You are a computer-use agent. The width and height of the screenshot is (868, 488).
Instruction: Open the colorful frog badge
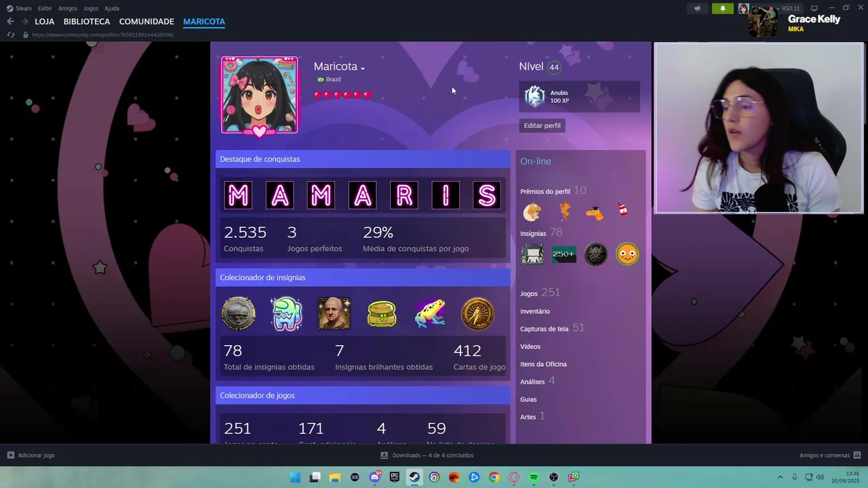[430, 314]
